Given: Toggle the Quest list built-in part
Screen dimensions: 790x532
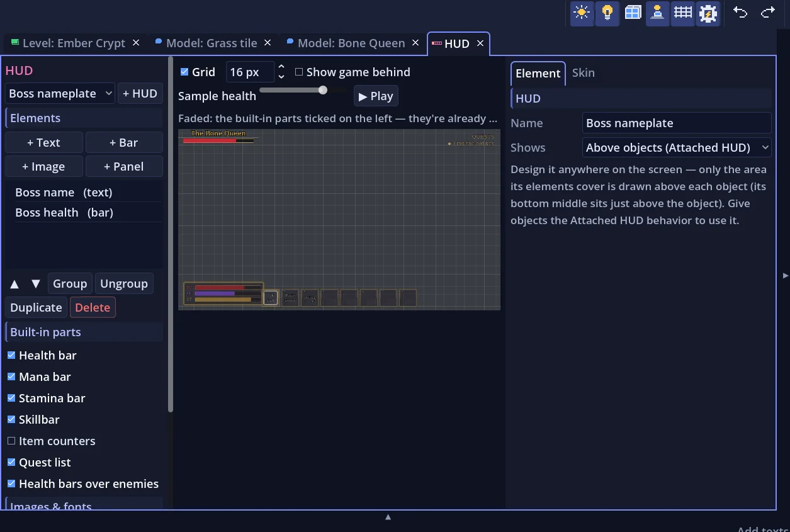Looking at the screenshot, I should click(x=11, y=462).
